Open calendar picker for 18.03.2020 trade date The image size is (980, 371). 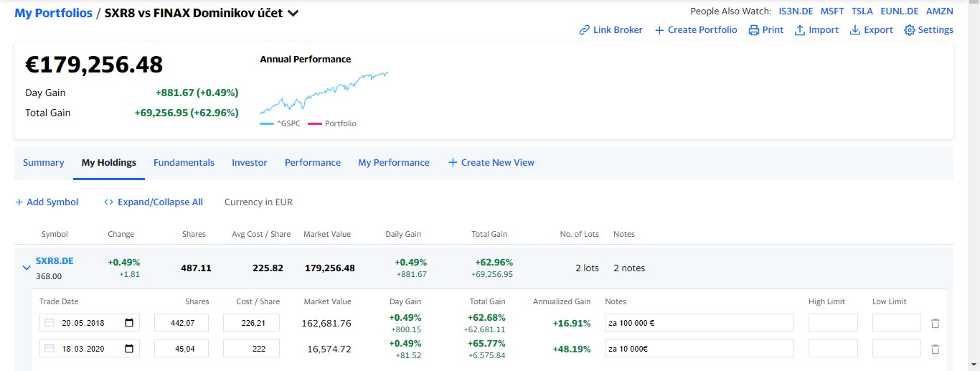(129, 349)
